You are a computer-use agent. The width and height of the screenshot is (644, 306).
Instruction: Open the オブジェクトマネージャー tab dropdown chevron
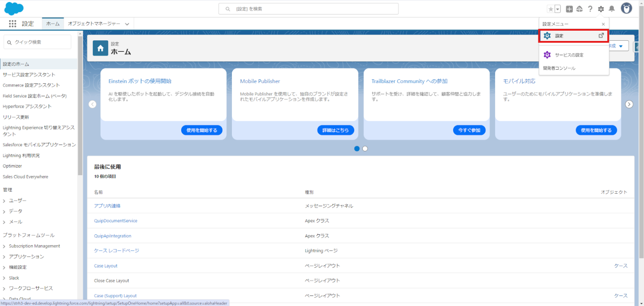click(x=127, y=24)
